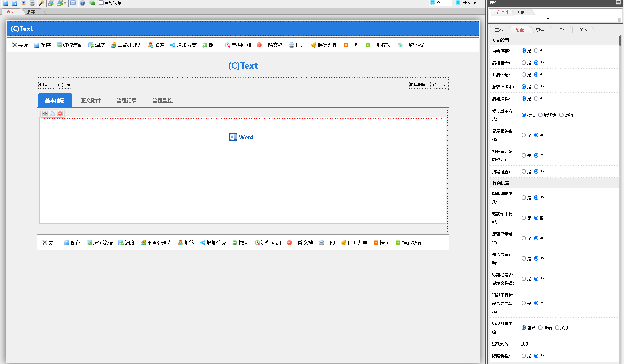This screenshot has width=624, height=364.
Task: Click the magic wand icon
Action: tap(41, 3)
